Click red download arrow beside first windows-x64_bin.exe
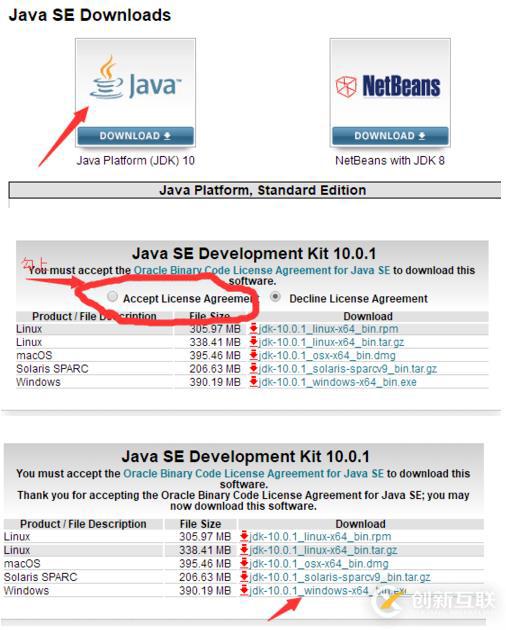The width and height of the screenshot is (506, 630). 253,382
